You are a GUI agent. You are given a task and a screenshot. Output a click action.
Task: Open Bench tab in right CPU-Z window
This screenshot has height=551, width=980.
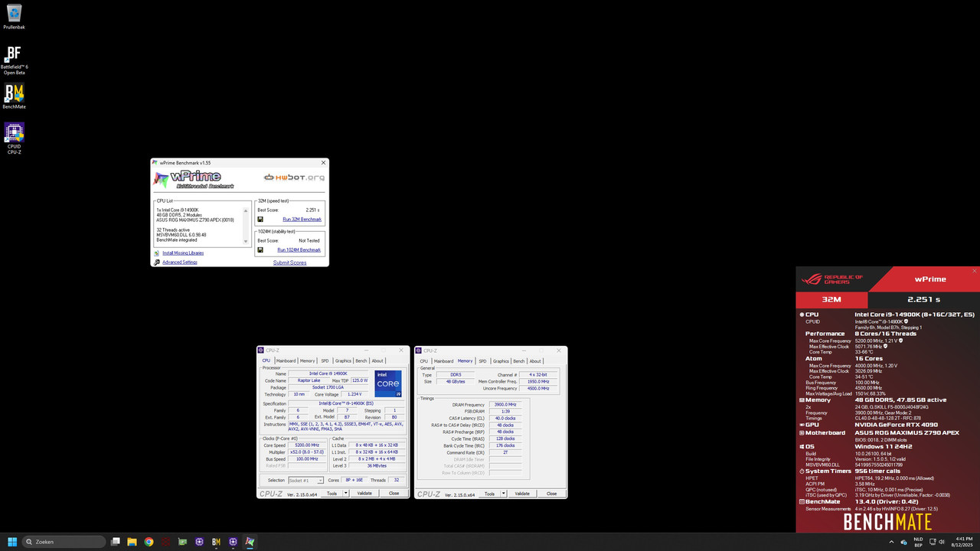click(518, 361)
